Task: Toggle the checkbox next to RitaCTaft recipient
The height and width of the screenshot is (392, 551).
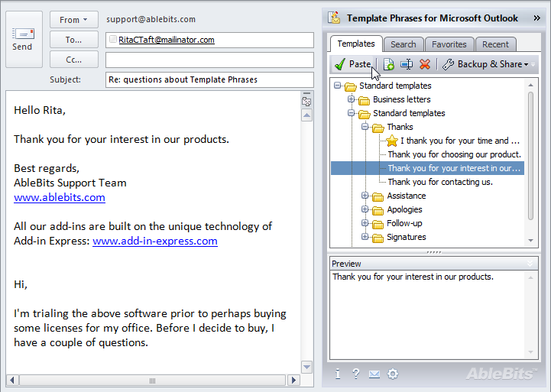Action: click(113, 39)
